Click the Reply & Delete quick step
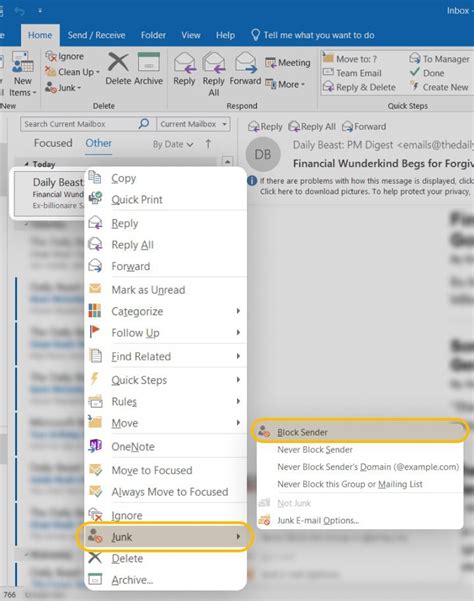This screenshot has width=474, height=601. pyautogui.click(x=359, y=87)
